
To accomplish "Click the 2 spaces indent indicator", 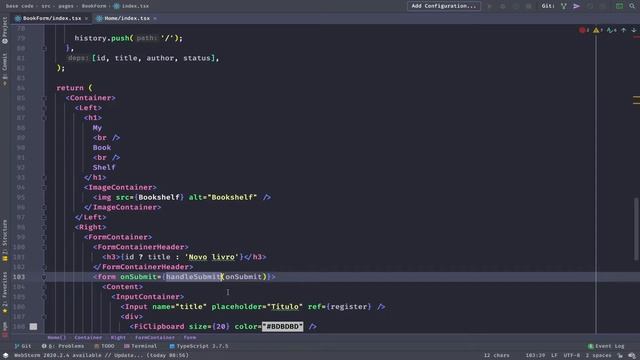I will pyautogui.click(x=598, y=356).
